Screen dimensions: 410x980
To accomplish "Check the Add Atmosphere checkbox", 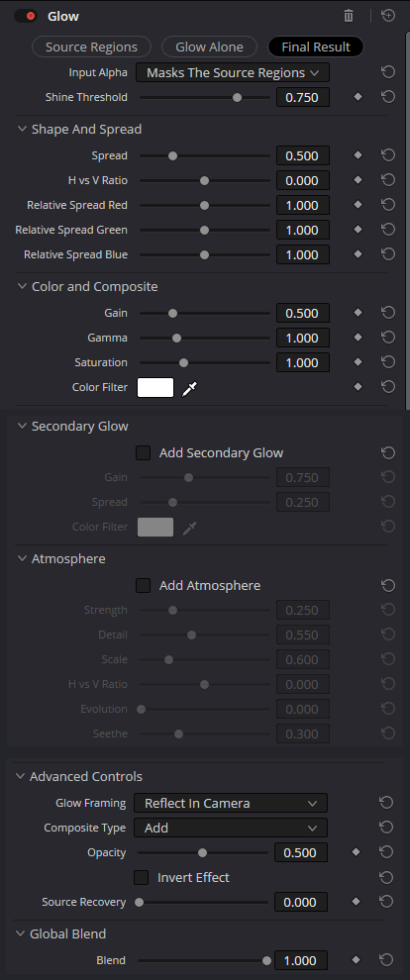I will coord(144,585).
